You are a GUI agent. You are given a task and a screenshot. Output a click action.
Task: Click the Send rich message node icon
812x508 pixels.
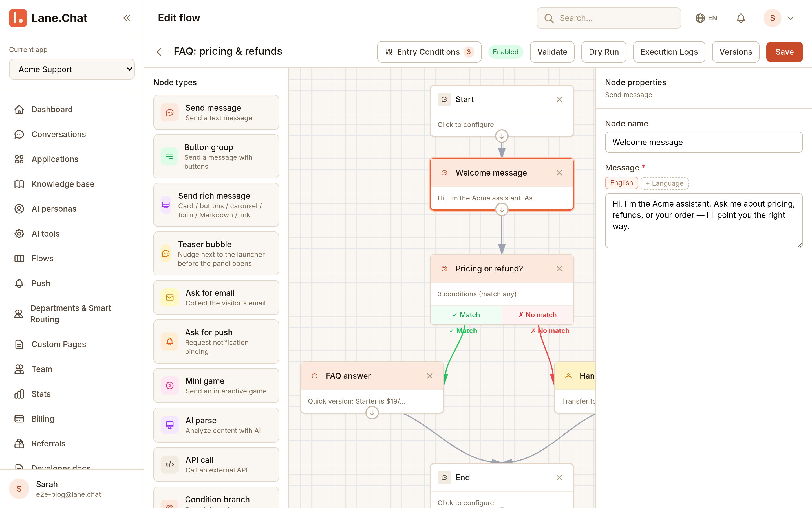click(x=166, y=205)
